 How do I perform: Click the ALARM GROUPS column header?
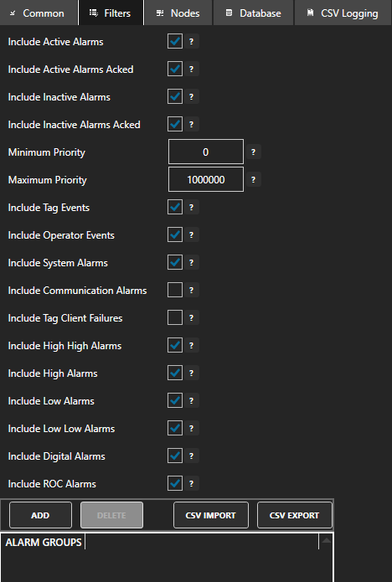click(x=44, y=543)
